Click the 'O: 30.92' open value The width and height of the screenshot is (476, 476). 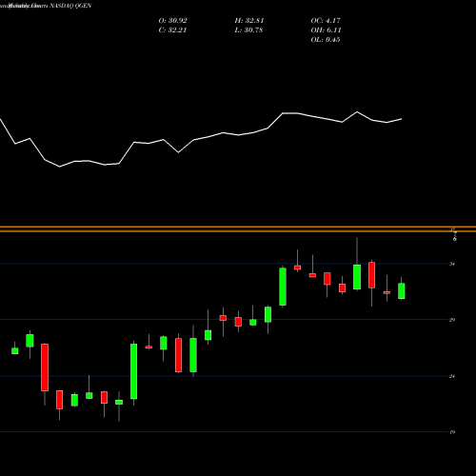(172, 21)
